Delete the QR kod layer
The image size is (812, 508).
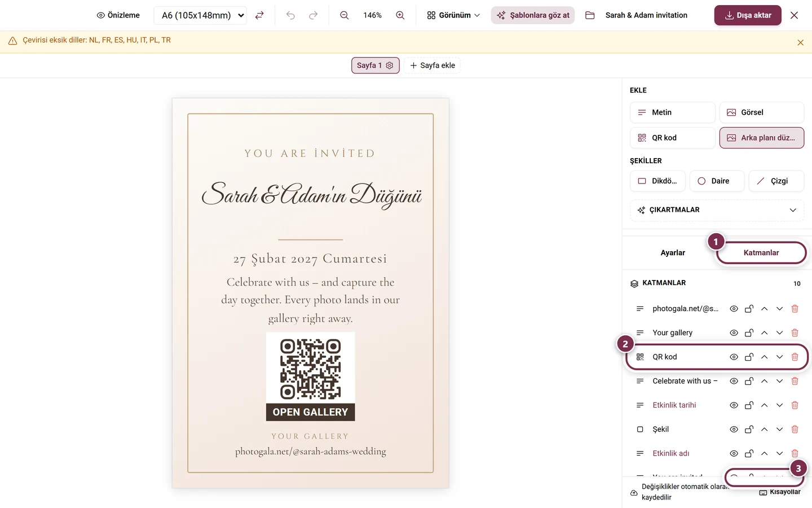pos(795,357)
